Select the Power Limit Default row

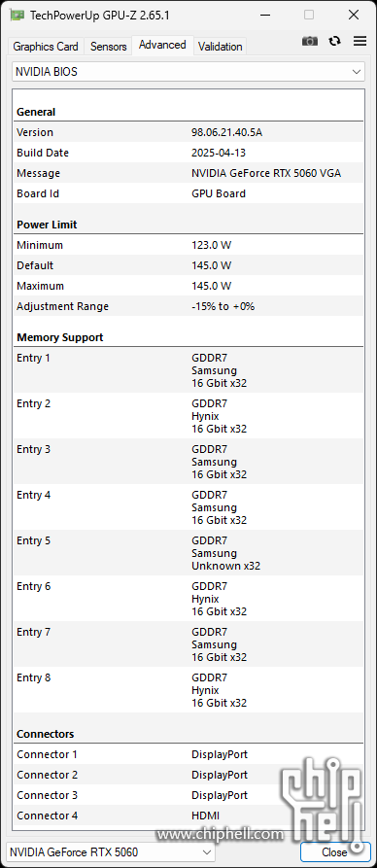(x=188, y=265)
